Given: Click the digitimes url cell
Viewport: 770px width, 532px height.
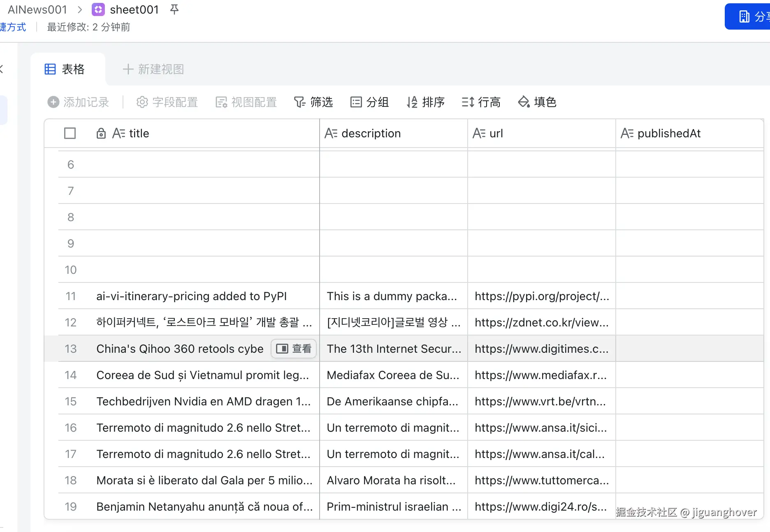Looking at the screenshot, I should (x=542, y=349).
